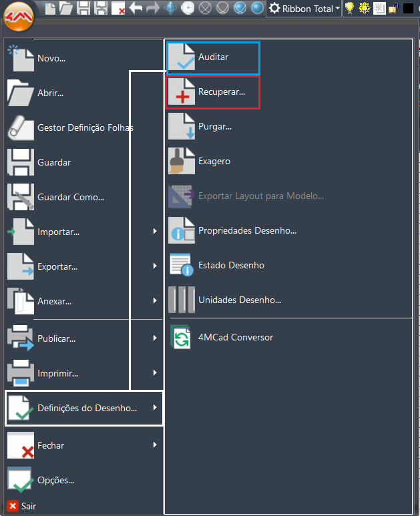Click the Redo arrow in the toolbar
Screen dimensions: 420x516
pyautogui.click(x=153, y=8)
